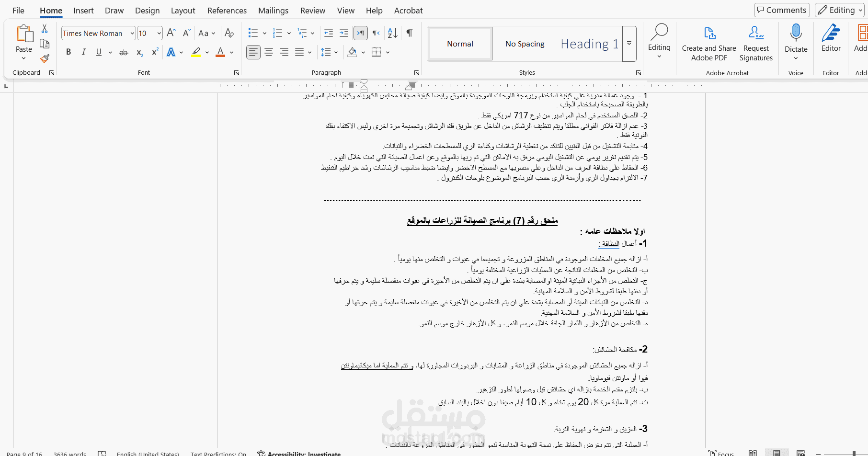Activate the Format Painter brush

[x=45, y=58]
